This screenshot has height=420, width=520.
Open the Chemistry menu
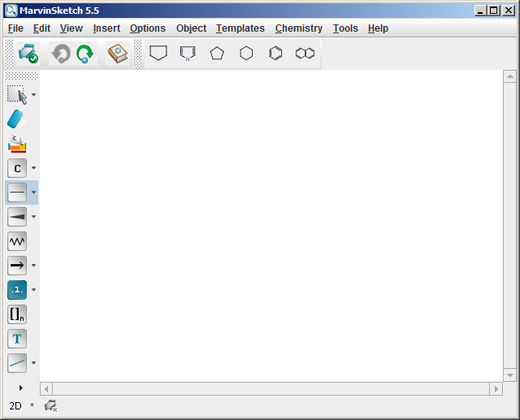pyautogui.click(x=298, y=28)
